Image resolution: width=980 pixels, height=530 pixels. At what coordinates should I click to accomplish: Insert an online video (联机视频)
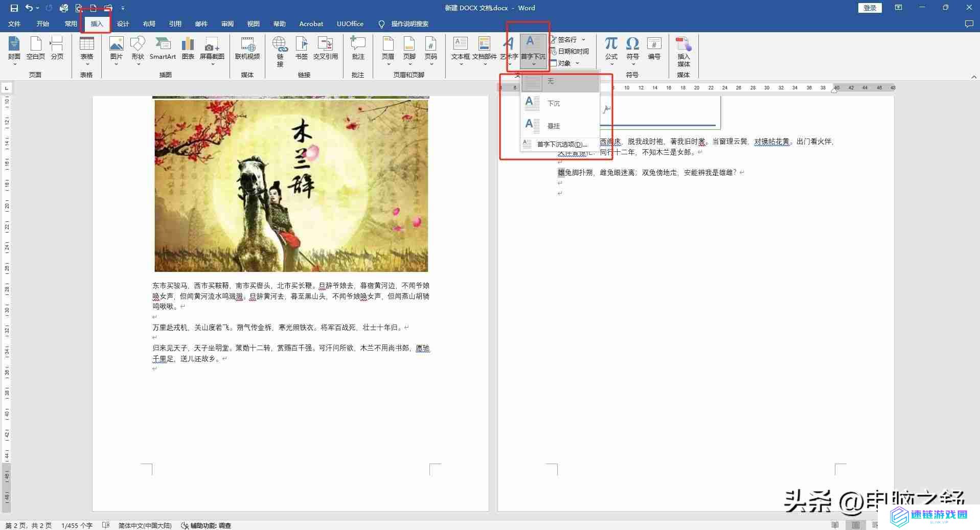[x=247, y=49]
